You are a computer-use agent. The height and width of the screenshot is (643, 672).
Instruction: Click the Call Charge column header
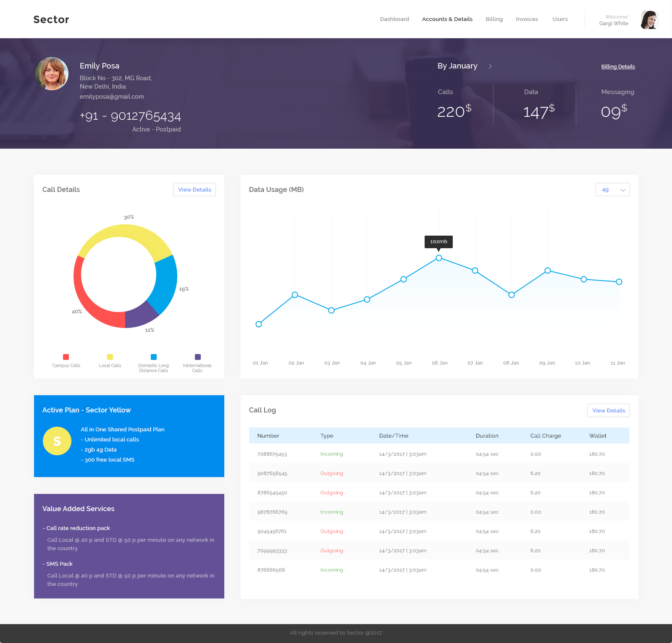coord(546,436)
